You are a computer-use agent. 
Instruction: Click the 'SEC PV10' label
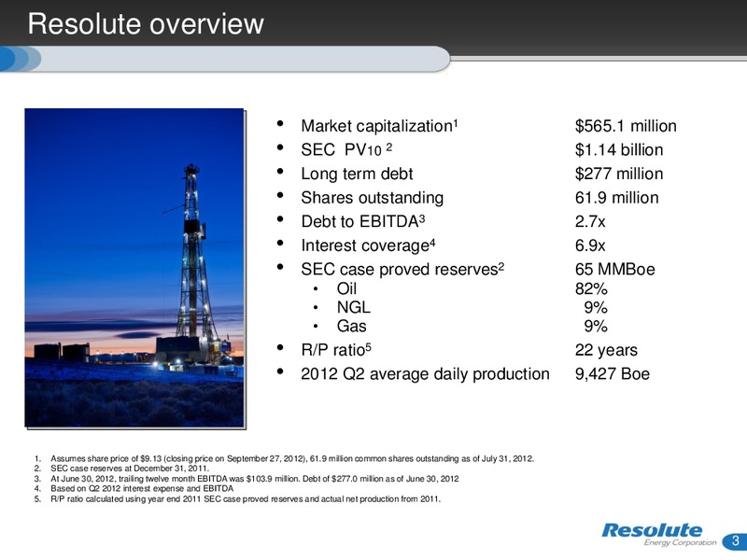point(346,150)
